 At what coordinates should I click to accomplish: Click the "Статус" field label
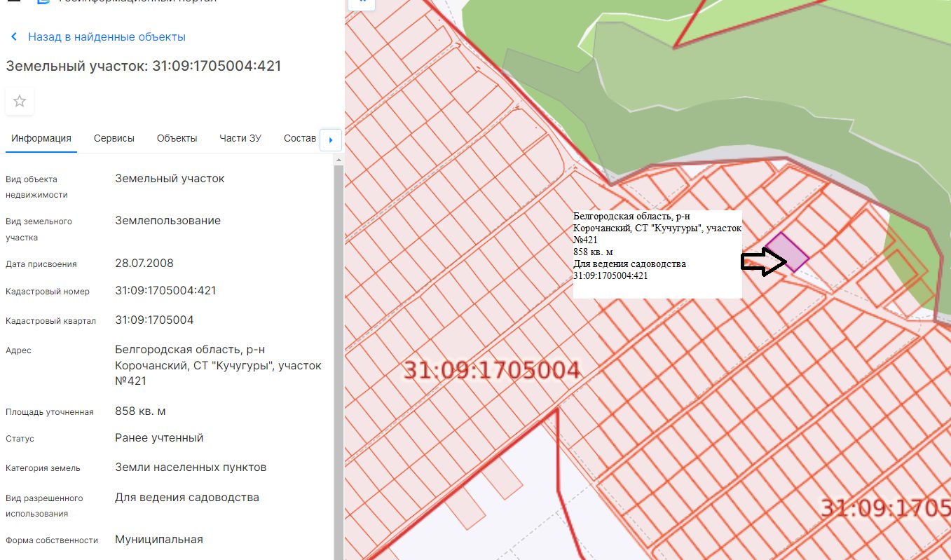coord(20,439)
